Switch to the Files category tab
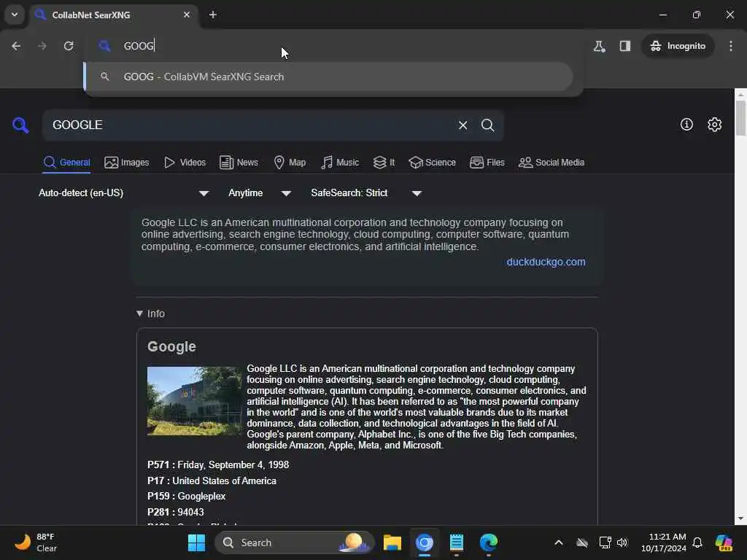747x560 pixels. pos(487,163)
